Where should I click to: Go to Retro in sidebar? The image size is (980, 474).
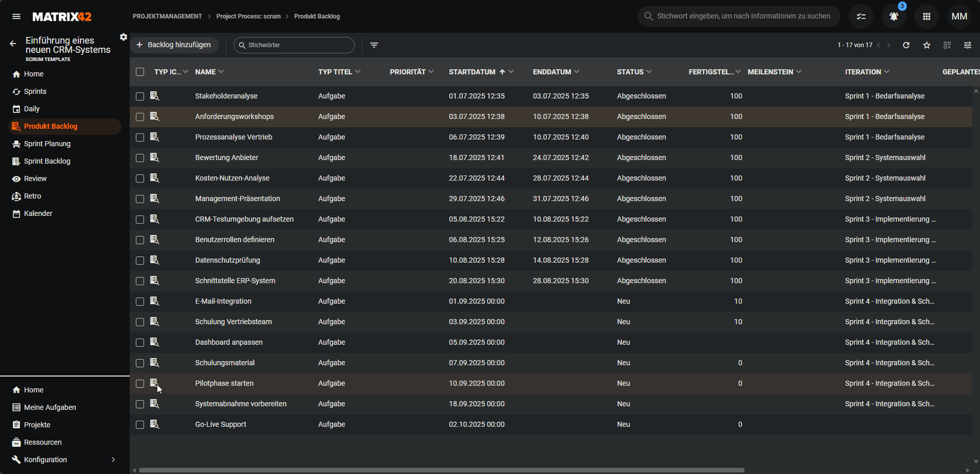pos(32,196)
